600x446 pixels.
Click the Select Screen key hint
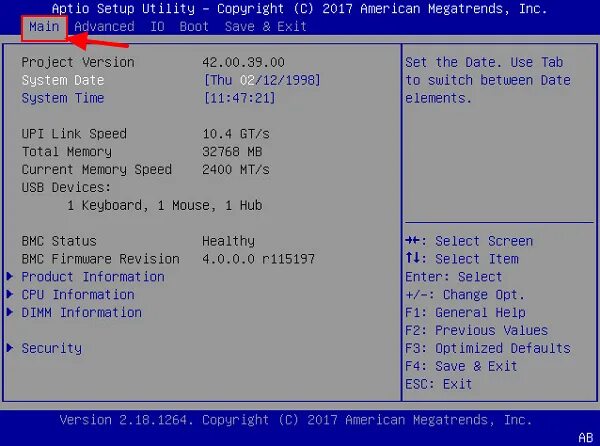(469, 241)
